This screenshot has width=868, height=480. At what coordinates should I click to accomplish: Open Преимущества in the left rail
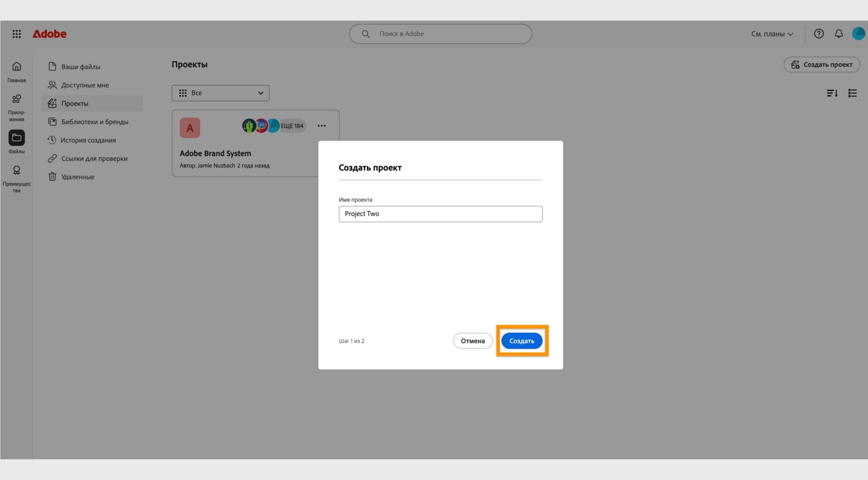[x=17, y=179]
